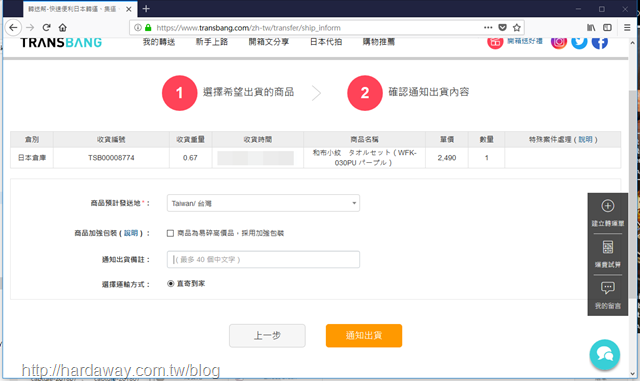Click the 商品名稱 column header
The height and width of the screenshot is (381, 640).
[x=364, y=140]
